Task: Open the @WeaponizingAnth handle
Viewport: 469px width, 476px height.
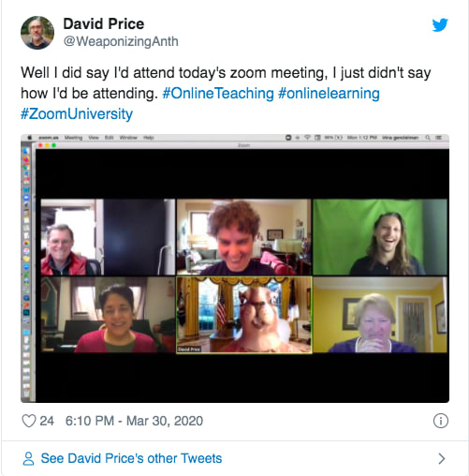Action: point(121,41)
